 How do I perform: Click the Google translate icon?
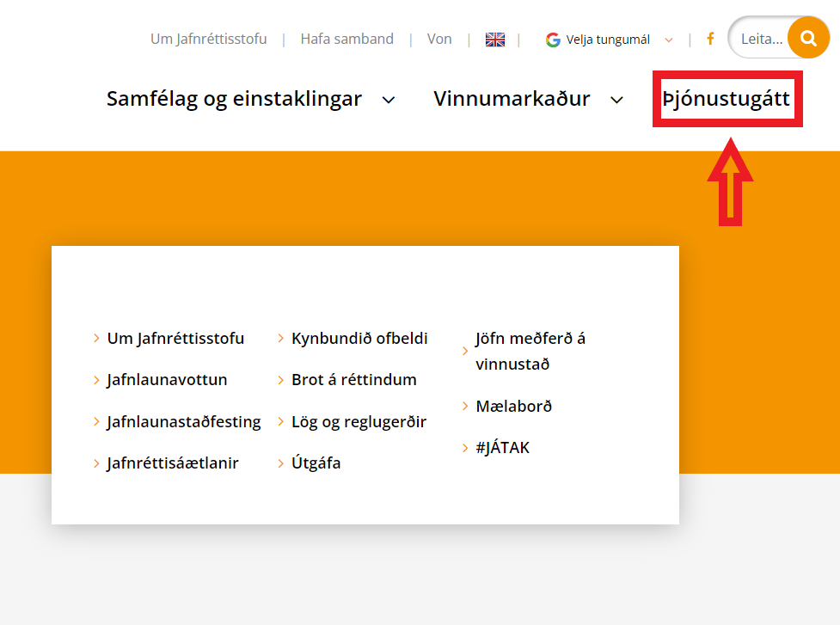(x=553, y=39)
